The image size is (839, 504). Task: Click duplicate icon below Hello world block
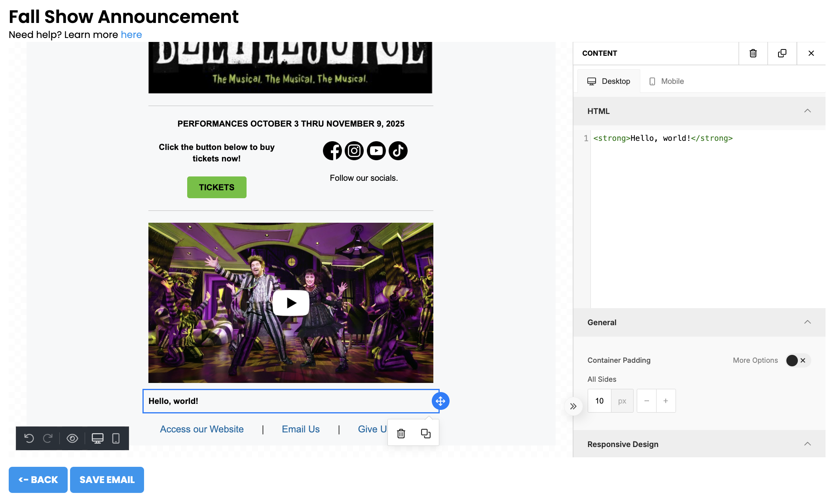426,434
